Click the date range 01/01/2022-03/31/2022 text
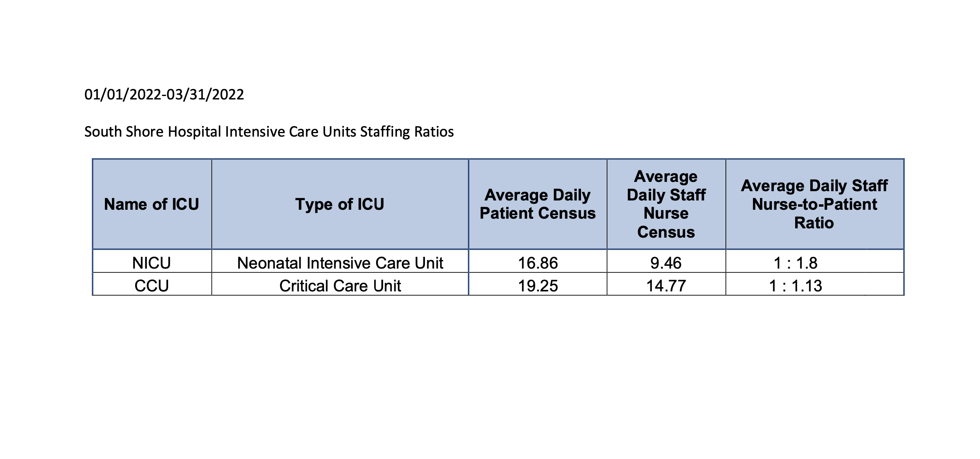 [x=164, y=95]
